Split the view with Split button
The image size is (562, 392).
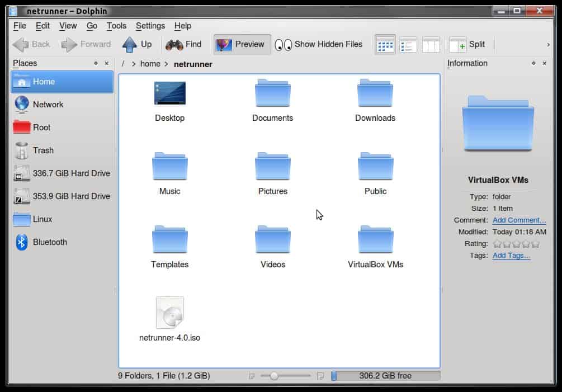pos(467,44)
